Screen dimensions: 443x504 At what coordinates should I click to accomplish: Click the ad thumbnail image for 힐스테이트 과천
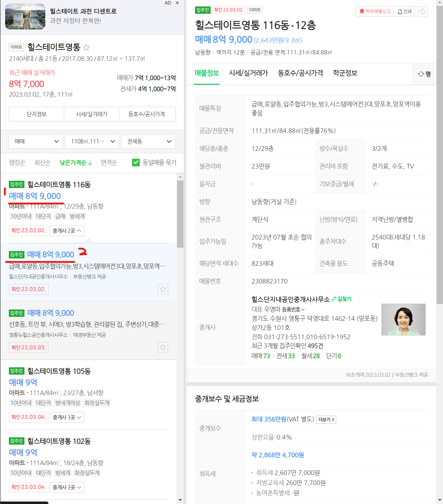click(25, 17)
